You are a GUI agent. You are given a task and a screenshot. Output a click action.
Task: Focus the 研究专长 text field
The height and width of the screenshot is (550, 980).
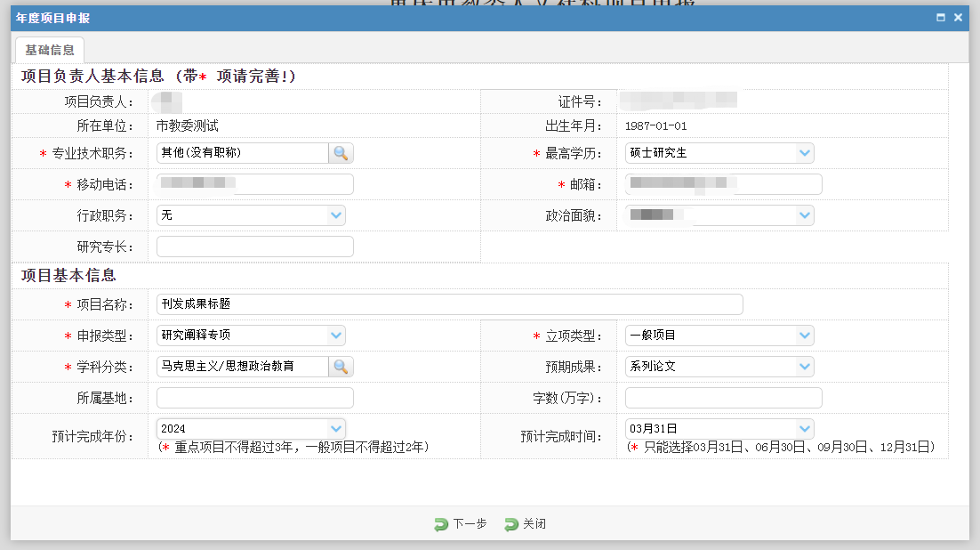tap(255, 247)
